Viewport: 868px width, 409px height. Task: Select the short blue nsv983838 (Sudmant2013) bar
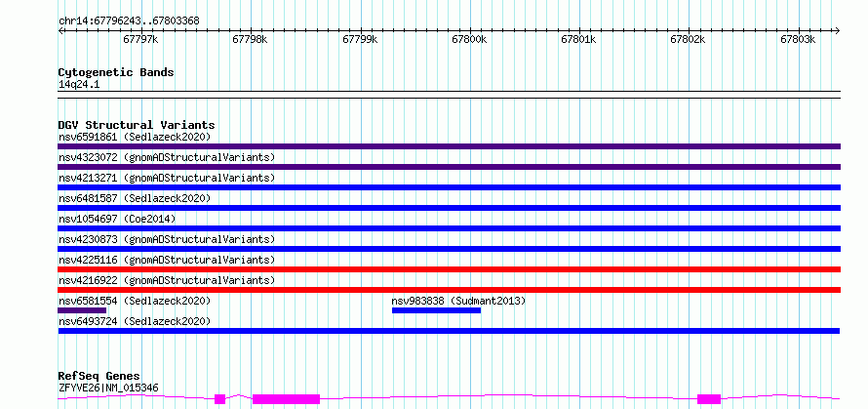pyautogui.click(x=436, y=310)
